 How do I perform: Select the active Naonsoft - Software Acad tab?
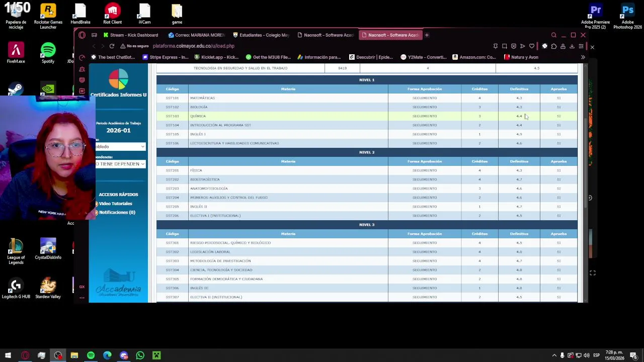(390, 35)
